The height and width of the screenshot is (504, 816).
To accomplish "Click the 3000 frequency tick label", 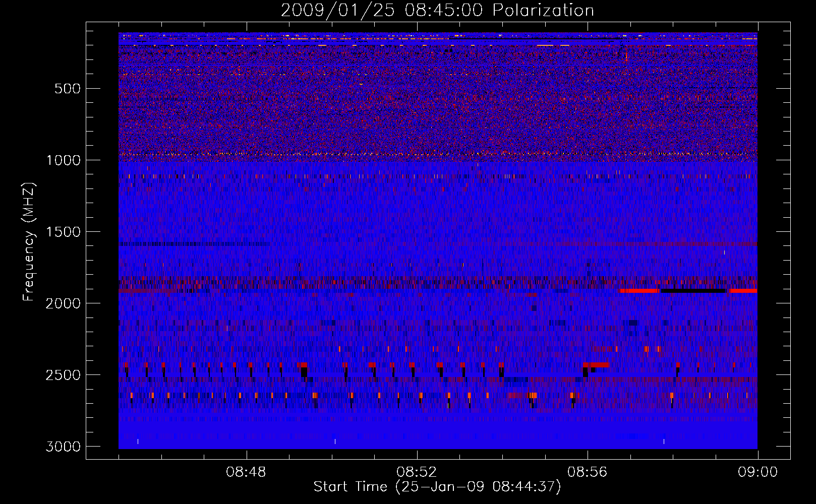I will click(x=63, y=447).
